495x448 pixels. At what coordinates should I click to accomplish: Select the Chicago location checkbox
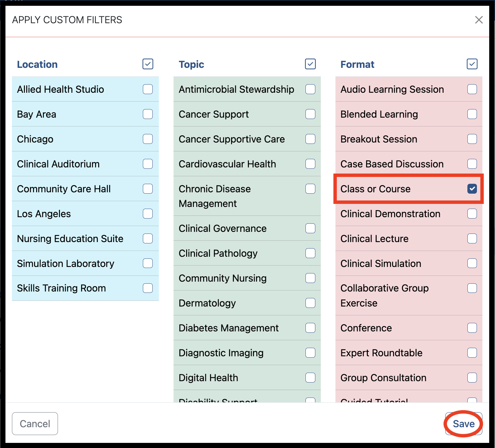click(148, 139)
